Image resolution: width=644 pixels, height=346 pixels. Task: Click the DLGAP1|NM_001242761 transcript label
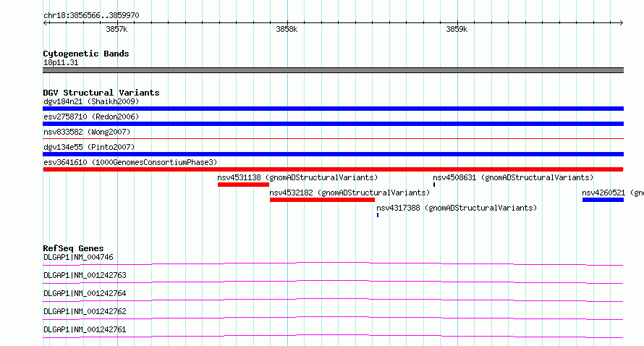click(85, 329)
